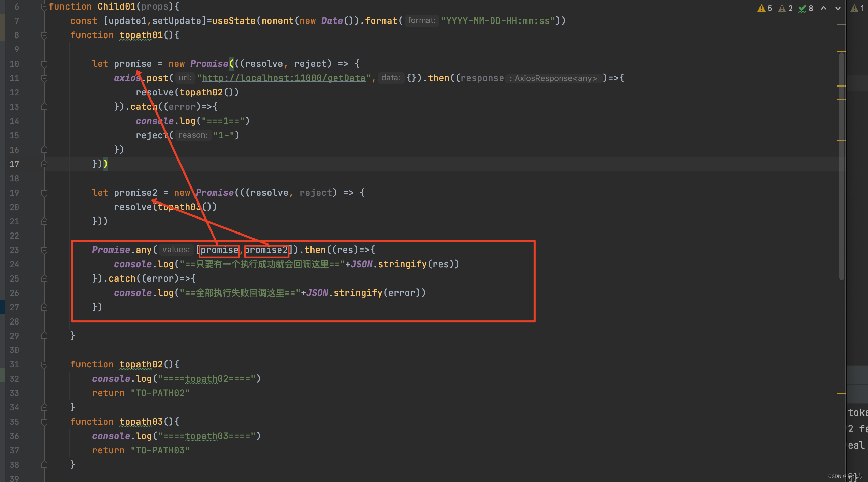Click fold end marker on line 17
Screen dimensions: 868x482
pyautogui.click(x=44, y=164)
